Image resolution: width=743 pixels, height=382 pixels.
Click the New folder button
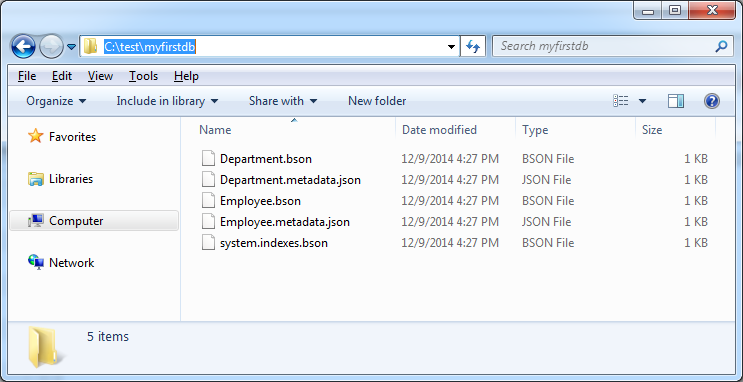click(x=377, y=101)
